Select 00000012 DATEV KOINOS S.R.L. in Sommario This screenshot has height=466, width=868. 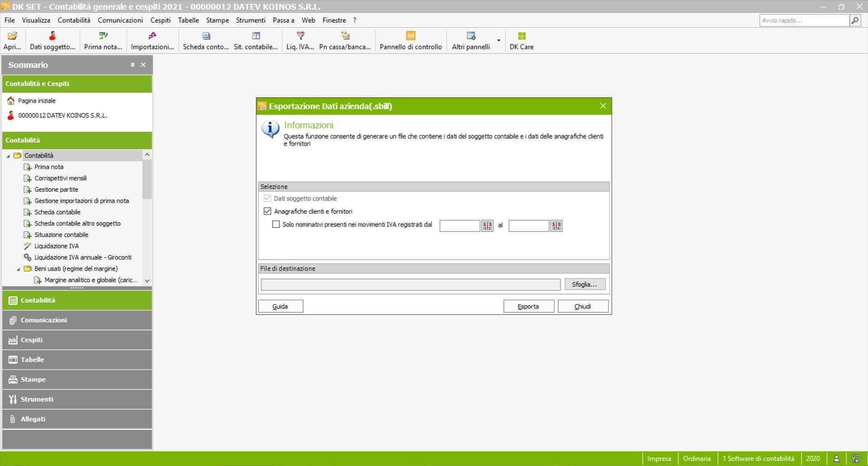point(62,115)
